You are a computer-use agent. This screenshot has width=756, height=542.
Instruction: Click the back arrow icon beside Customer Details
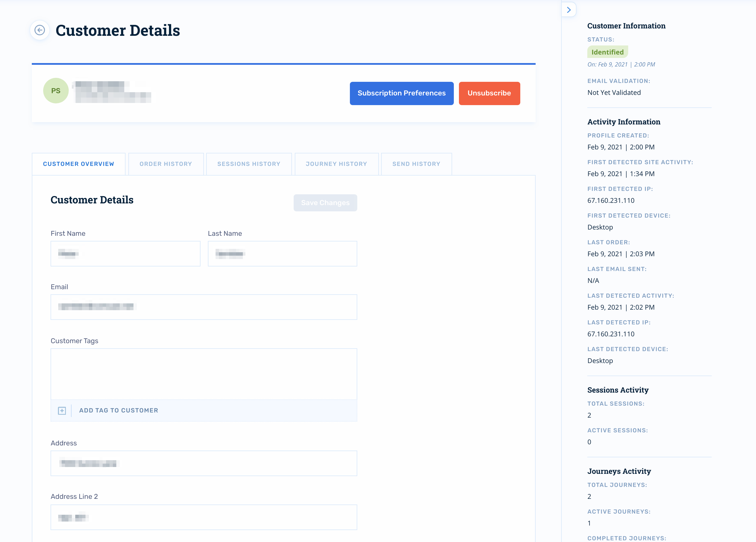tap(40, 30)
